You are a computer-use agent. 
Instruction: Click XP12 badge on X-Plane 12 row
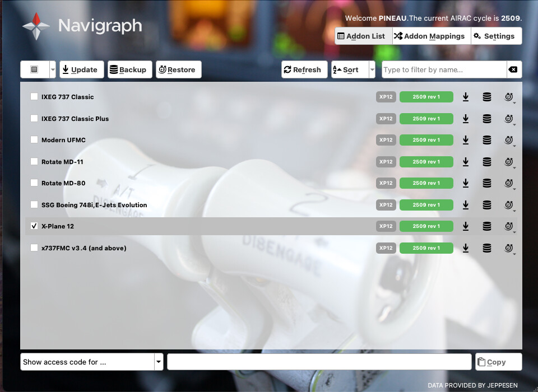(x=386, y=226)
